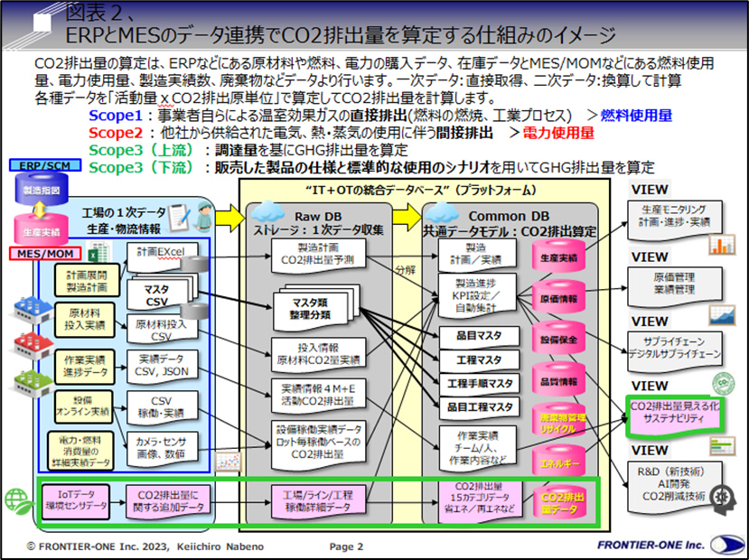Image resolution: width=749 pixels, height=560 pixels.
Task: Click the gear-head icon near CO2削減技術
Action: [x=723, y=497]
